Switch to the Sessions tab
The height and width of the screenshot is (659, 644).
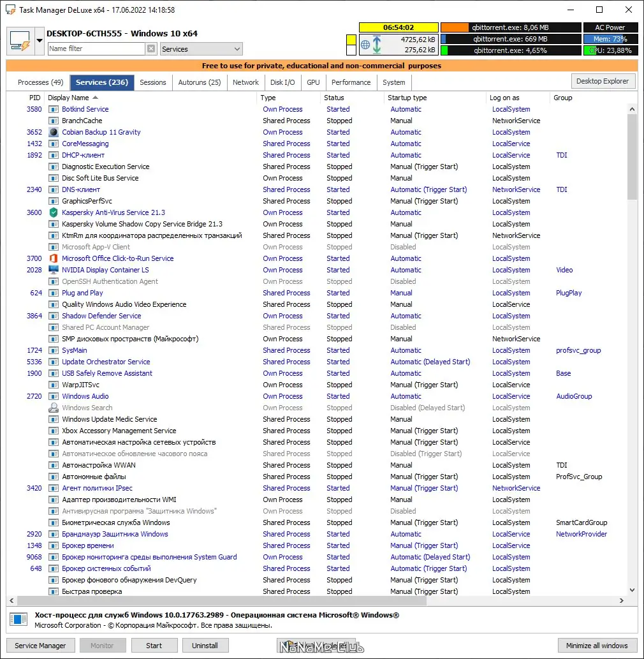(153, 82)
